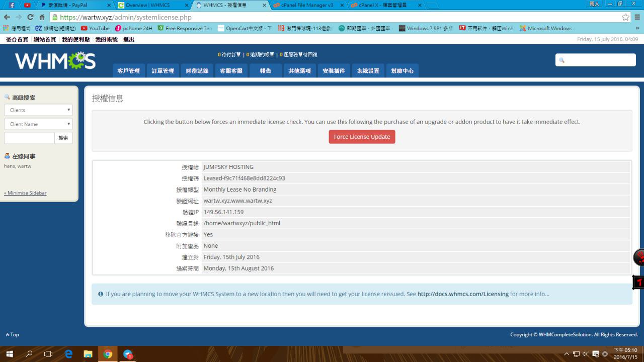Click the advanced search text box
The image size is (644, 362).
pyautogui.click(x=29, y=138)
